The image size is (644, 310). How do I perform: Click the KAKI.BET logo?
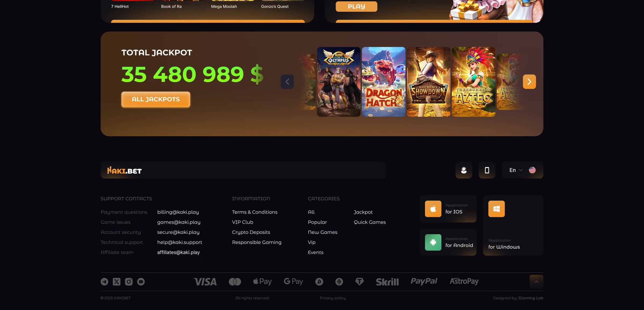pyautogui.click(x=124, y=170)
